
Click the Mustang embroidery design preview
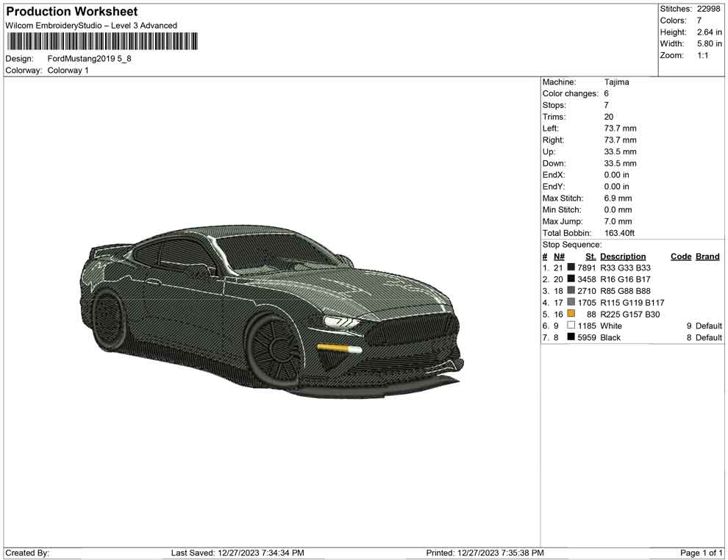click(271, 312)
